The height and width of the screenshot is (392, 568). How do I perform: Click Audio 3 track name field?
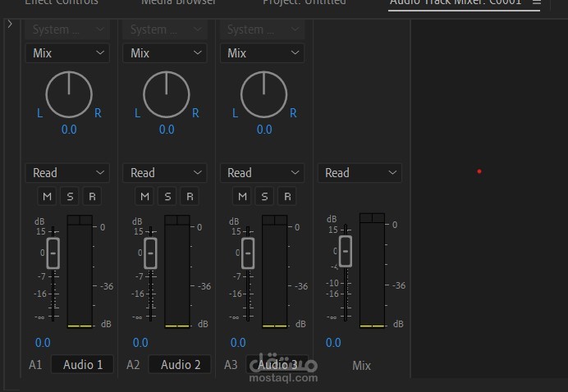click(x=277, y=364)
